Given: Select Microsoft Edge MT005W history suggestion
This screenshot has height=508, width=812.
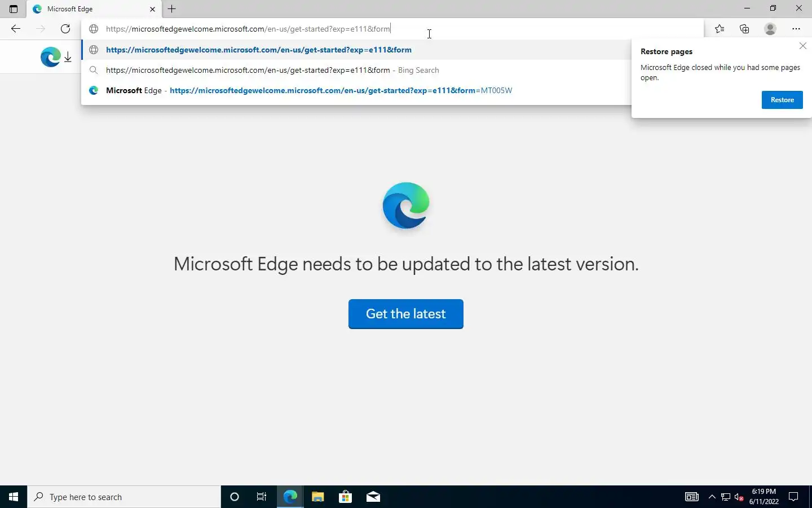Looking at the screenshot, I should (356, 90).
